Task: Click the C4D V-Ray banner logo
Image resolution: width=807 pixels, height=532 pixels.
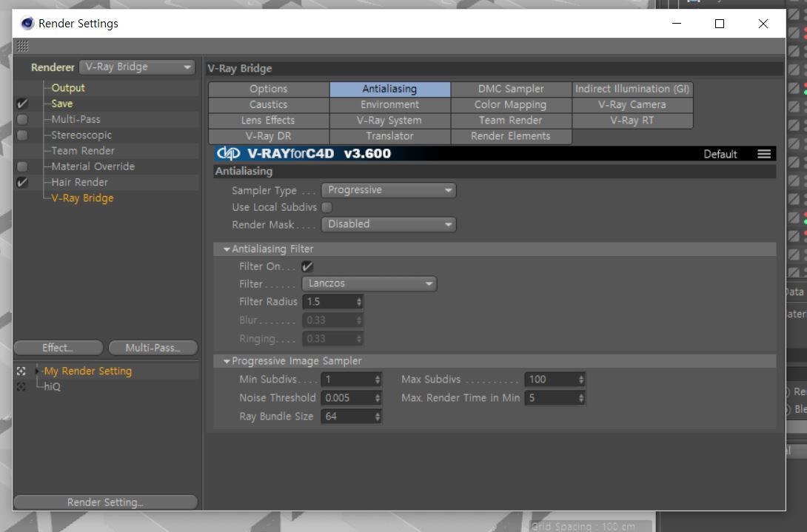Action: coord(228,153)
